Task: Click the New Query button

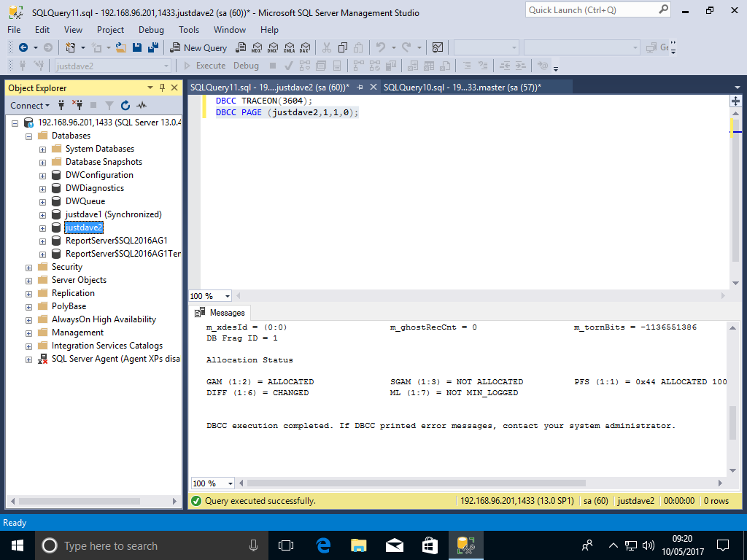Action: [x=198, y=47]
